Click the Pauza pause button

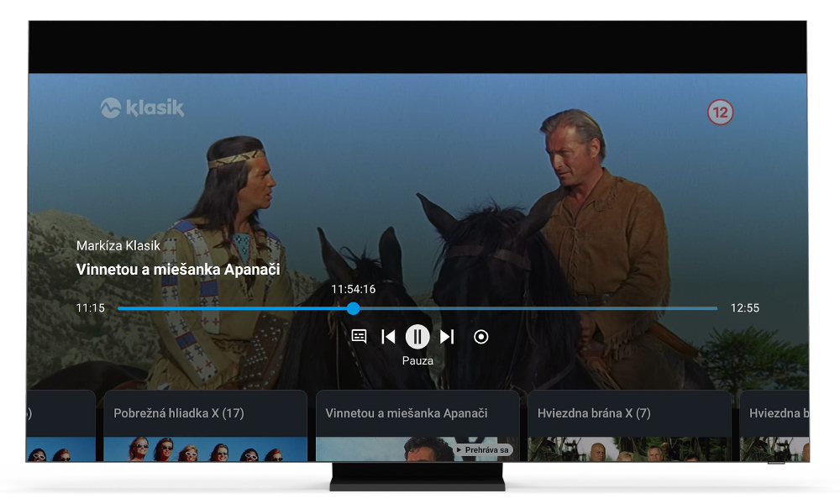(x=417, y=337)
